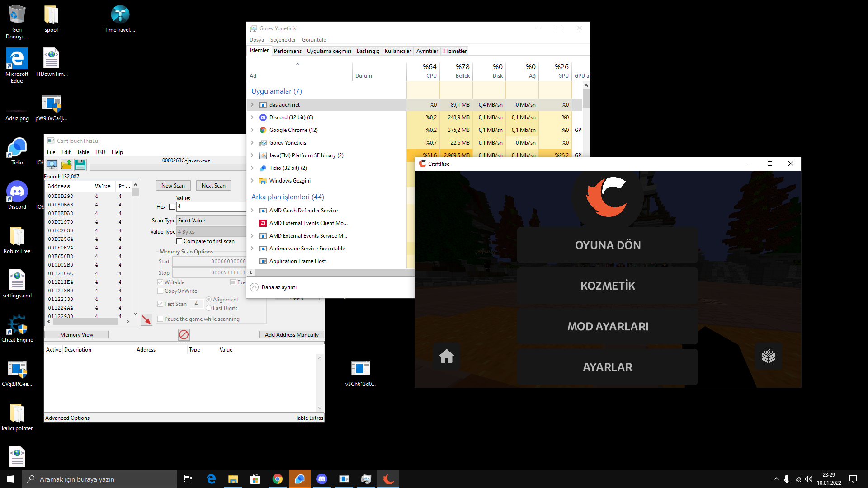Sort processes by CPU column header
868x488 pixels.
coord(423,70)
